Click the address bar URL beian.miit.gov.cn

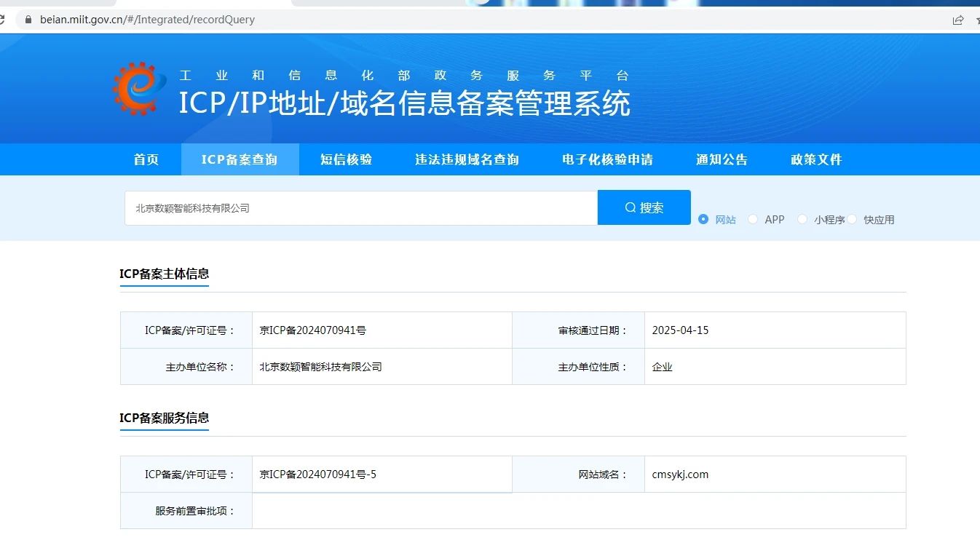coord(147,20)
